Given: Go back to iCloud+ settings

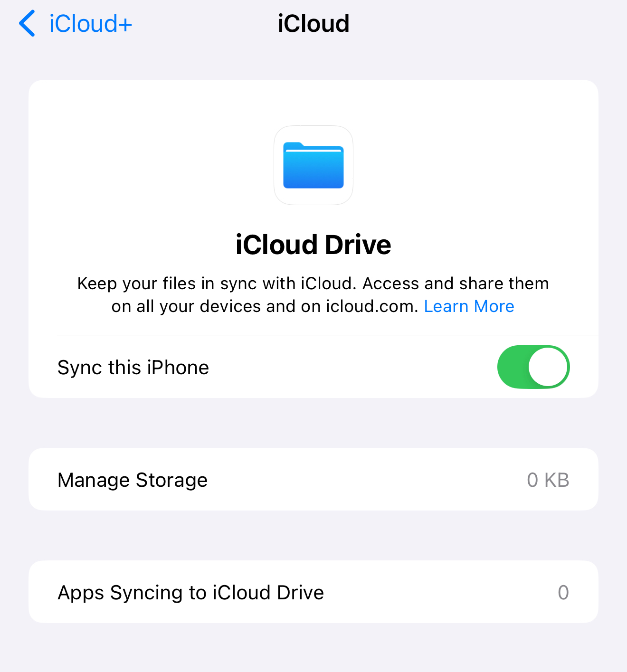Looking at the screenshot, I should click(76, 23).
